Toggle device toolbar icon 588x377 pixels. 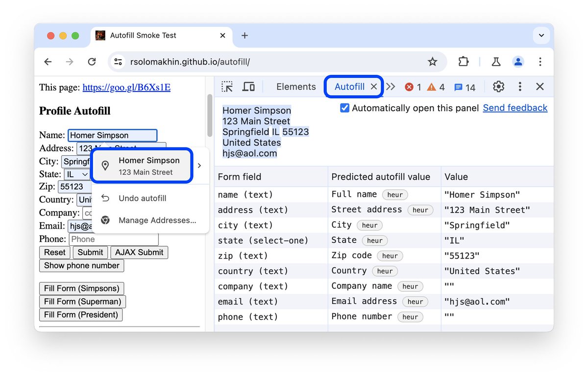(x=249, y=87)
